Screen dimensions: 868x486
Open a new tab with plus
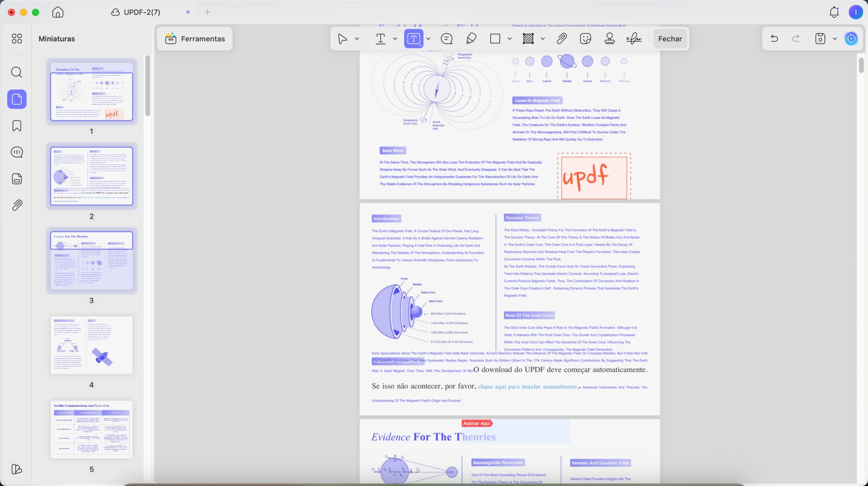coord(207,12)
